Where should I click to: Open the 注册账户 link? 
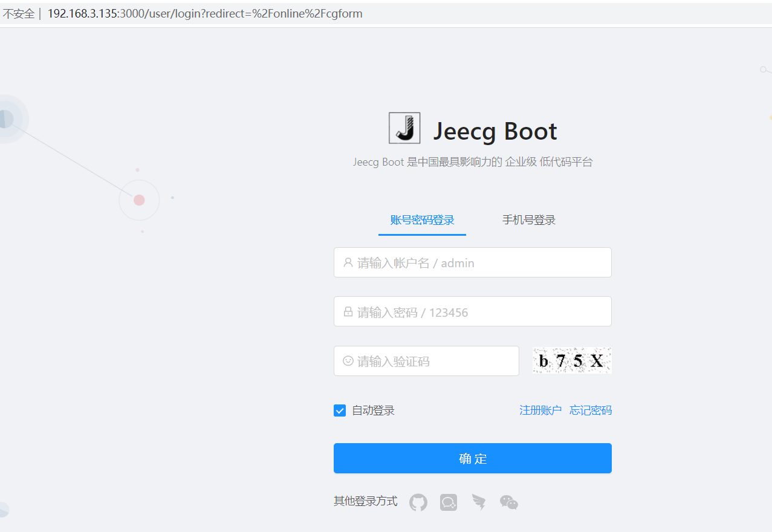(540, 410)
